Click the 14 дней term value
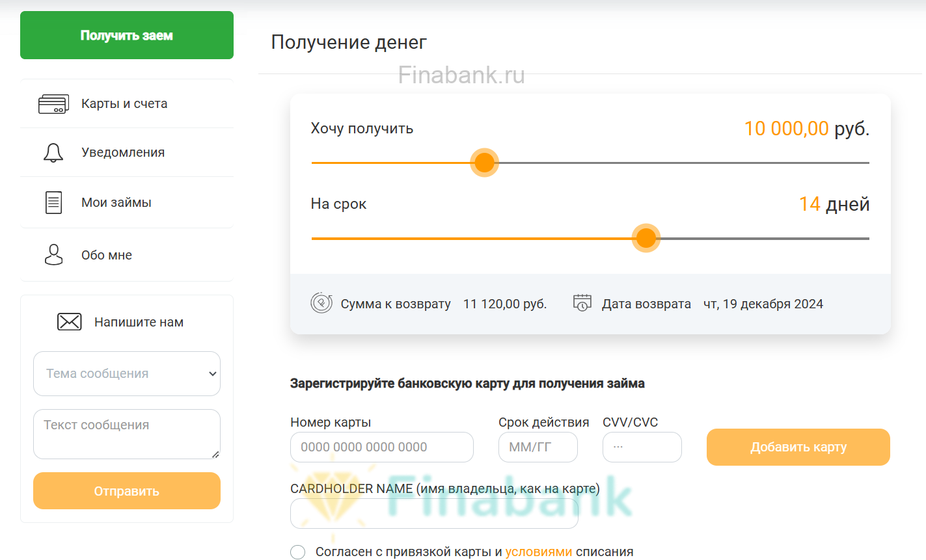 [834, 204]
